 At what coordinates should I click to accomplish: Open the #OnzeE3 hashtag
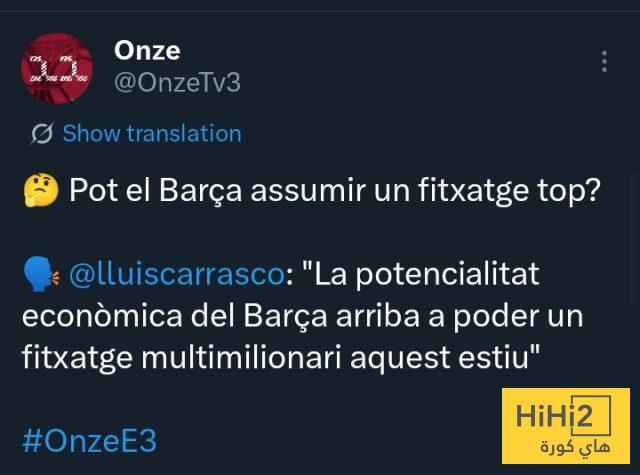point(89,440)
